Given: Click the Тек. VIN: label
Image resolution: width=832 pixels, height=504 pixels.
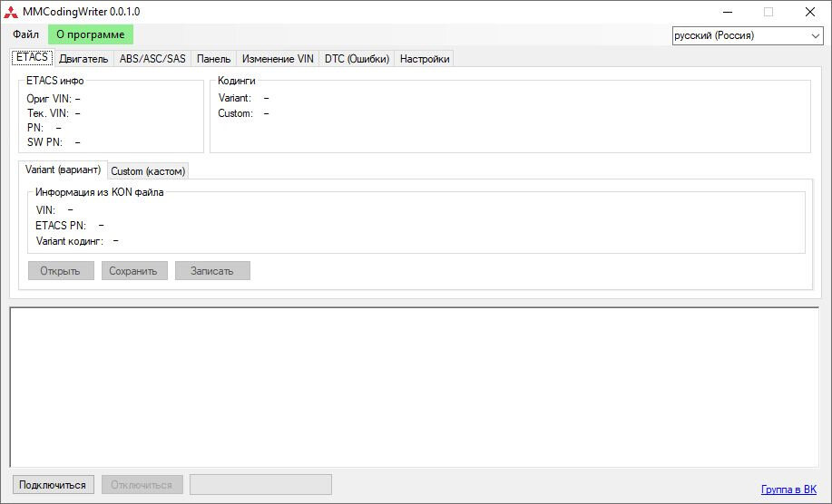Looking at the screenshot, I should [x=48, y=113].
